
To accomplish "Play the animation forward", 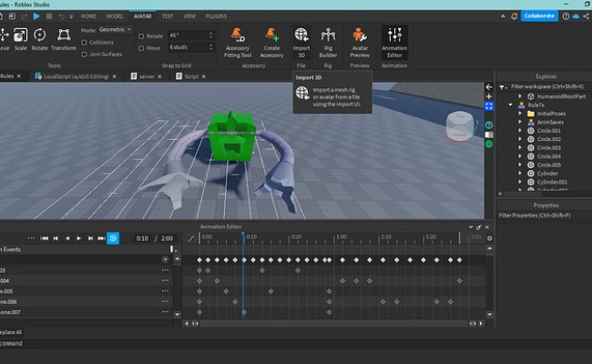I will [x=78, y=238].
